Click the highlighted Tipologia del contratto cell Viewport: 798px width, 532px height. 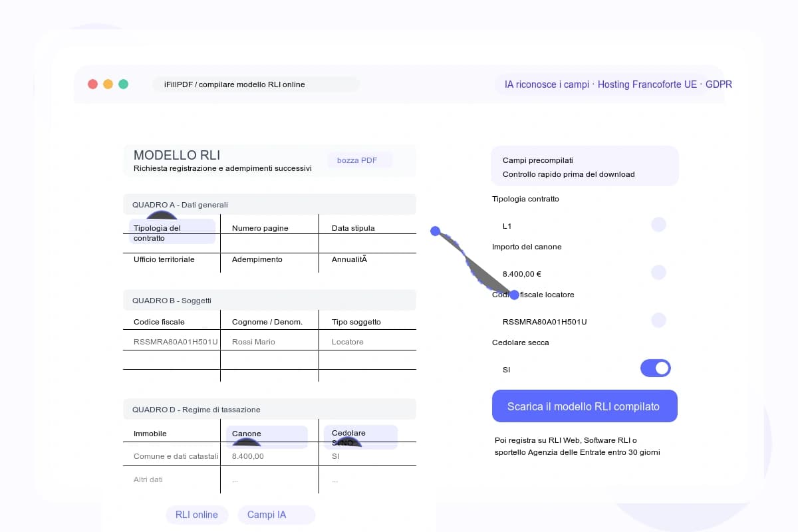click(172, 232)
